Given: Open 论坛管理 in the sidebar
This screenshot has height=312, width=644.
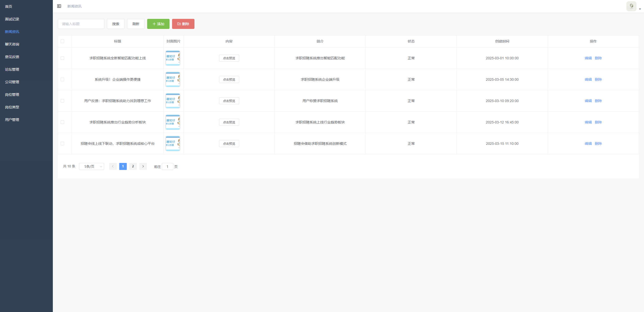Looking at the screenshot, I should coord(12,69).
